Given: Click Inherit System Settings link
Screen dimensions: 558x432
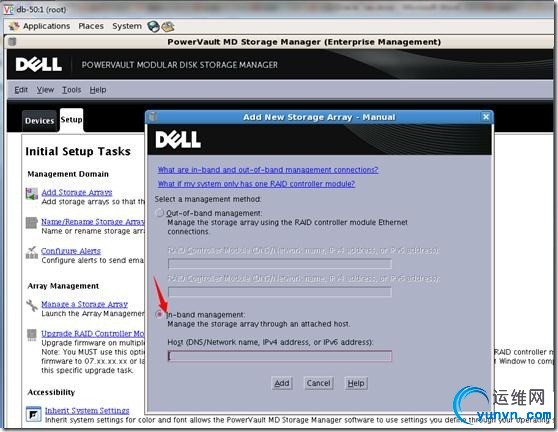Looking at the screenshot, I should (87, 411).
